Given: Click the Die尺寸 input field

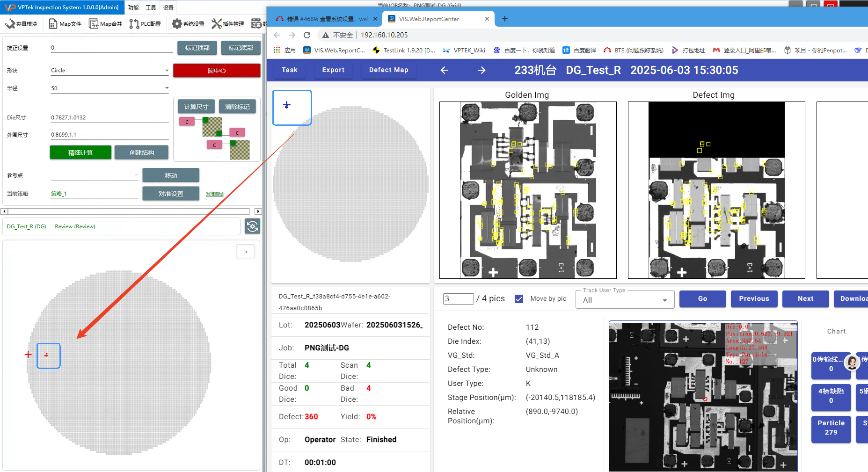Looking at the screenshot, I should click(x=109, y=117).
